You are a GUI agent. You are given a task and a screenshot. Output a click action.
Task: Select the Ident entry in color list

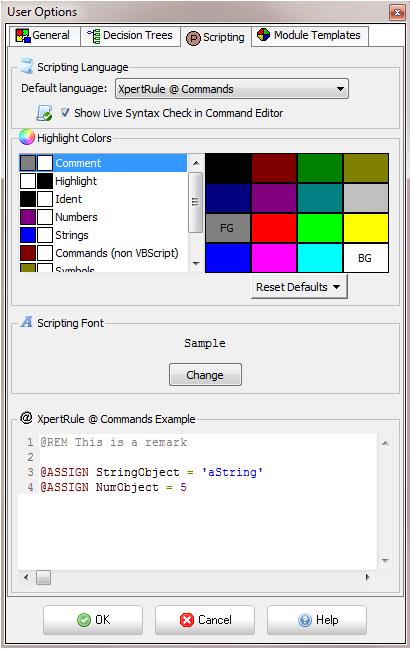coord(103,199)
